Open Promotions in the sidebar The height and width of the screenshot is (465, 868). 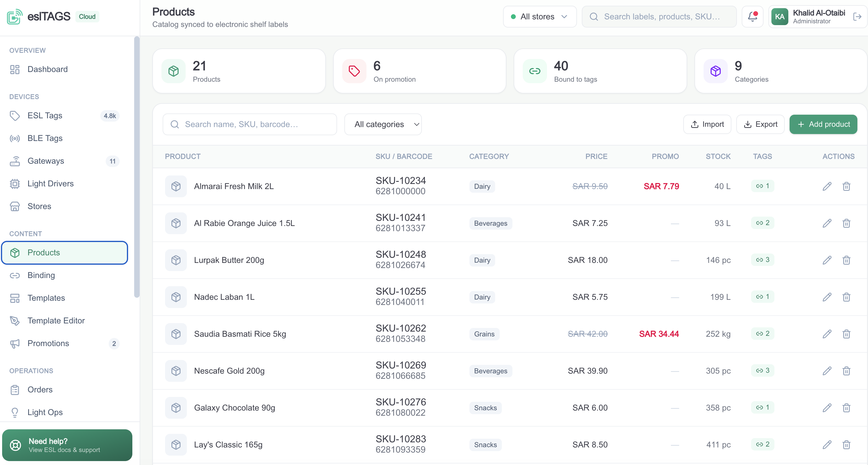(x=65, y=343)
